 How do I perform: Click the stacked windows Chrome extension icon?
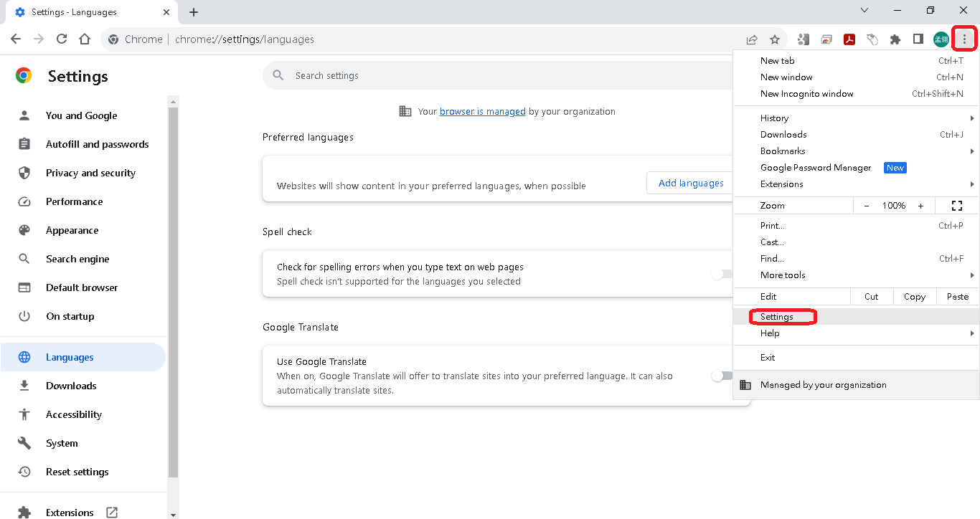click(x=826, y=39)
